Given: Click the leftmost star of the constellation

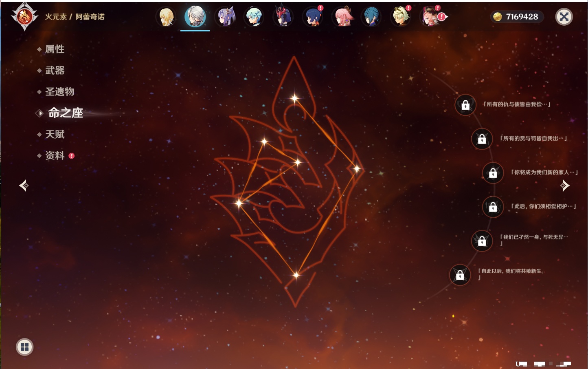Looking at the screenshot, I should [x=239, y=203].
